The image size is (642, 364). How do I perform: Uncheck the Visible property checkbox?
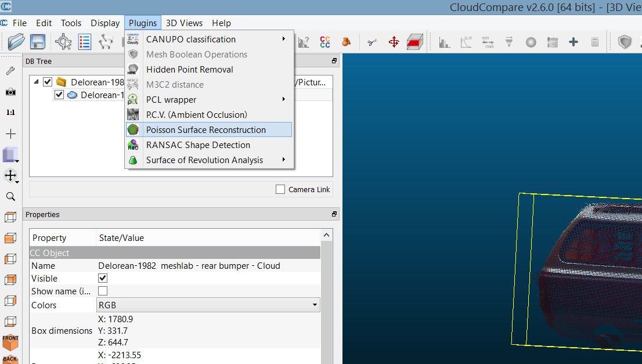click(103, 278)
